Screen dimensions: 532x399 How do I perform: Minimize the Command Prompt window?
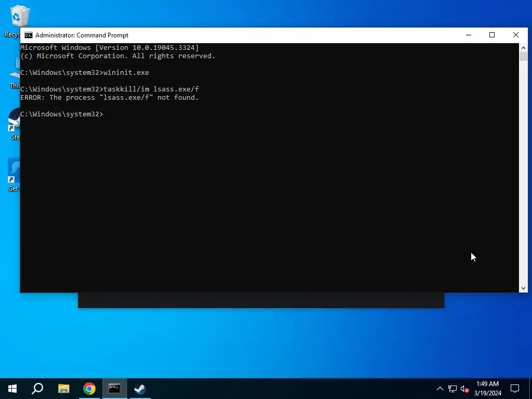pos(469,35)
